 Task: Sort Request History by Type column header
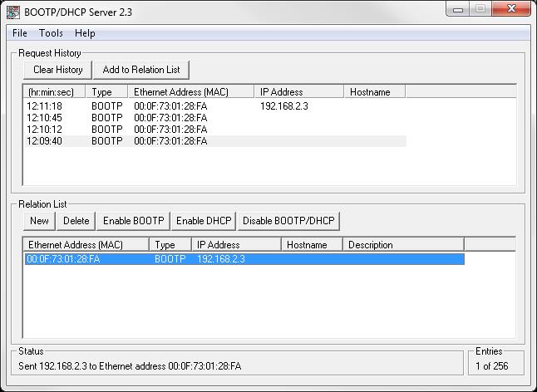click(x=106, y=92)
